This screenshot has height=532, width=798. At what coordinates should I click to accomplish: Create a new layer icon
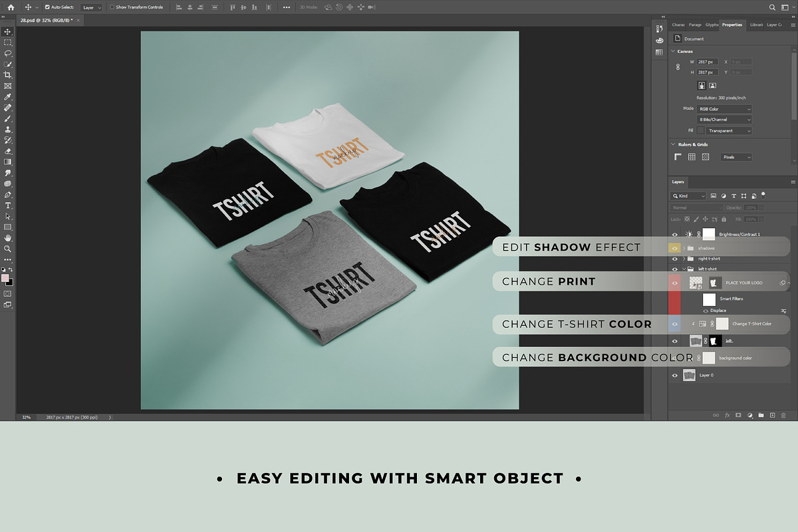[772, 415]
